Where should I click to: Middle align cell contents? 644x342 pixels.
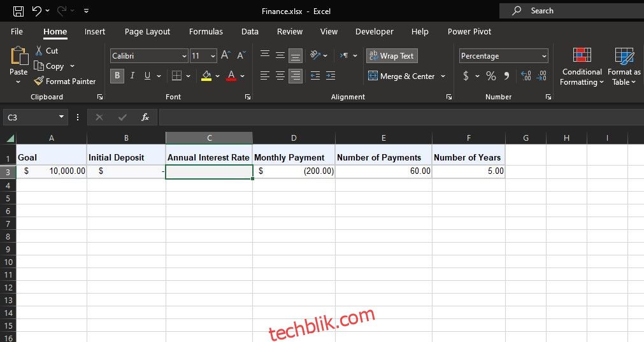pos(280,55)
